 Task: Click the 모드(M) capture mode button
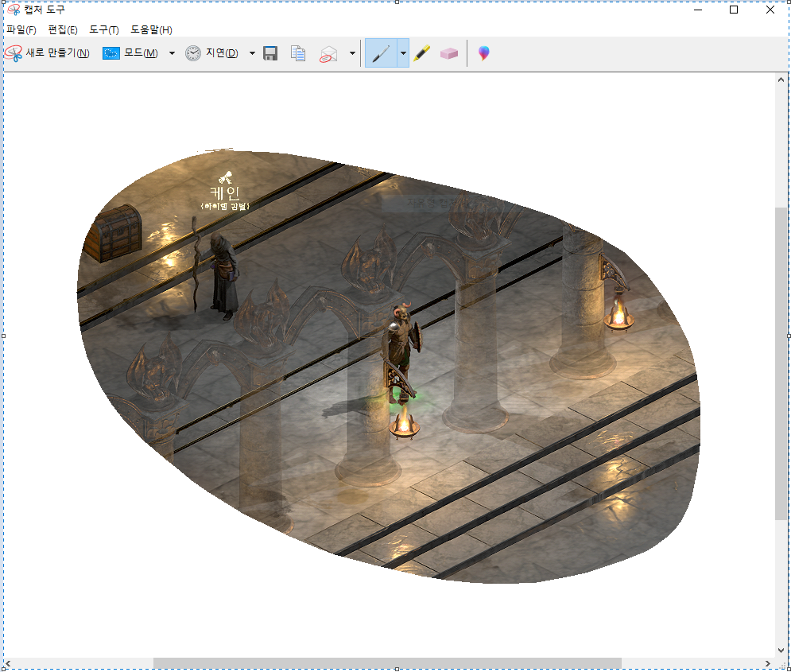pos(130,53)
